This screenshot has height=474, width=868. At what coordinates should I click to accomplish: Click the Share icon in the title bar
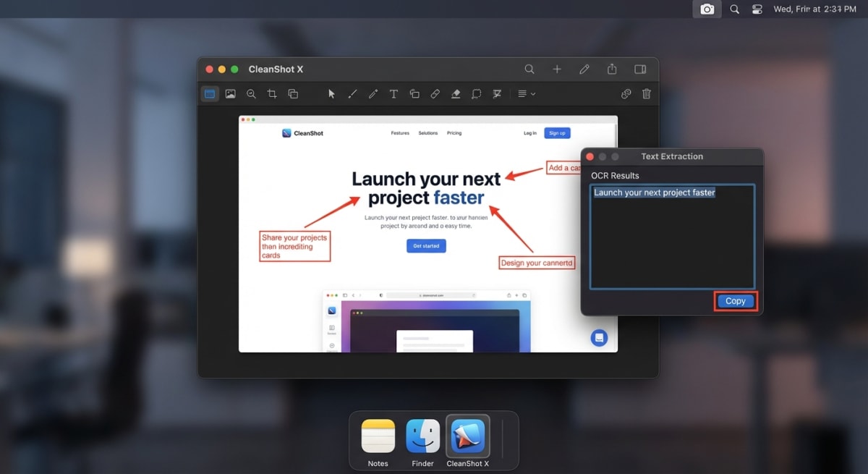pos(612,69)
